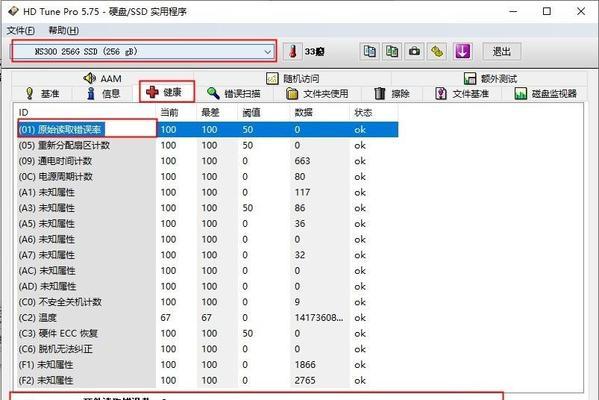Open the 文件(F) menu

click(x=21, y=31)
